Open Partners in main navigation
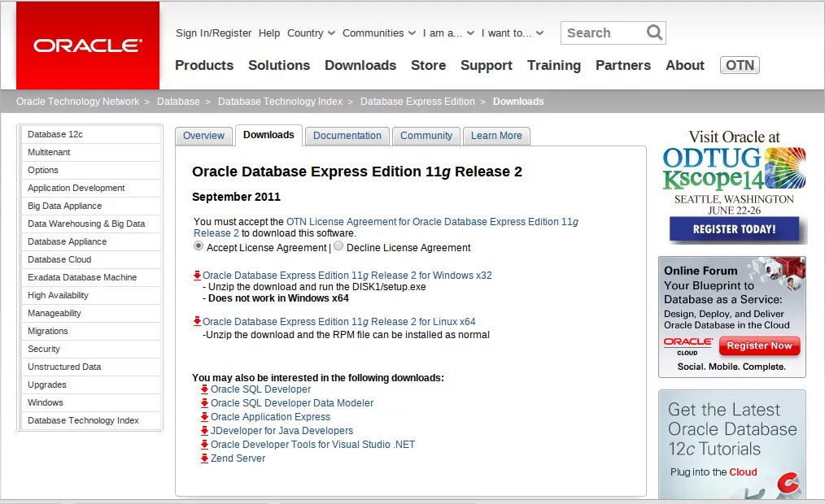 (x=623, y=65)
